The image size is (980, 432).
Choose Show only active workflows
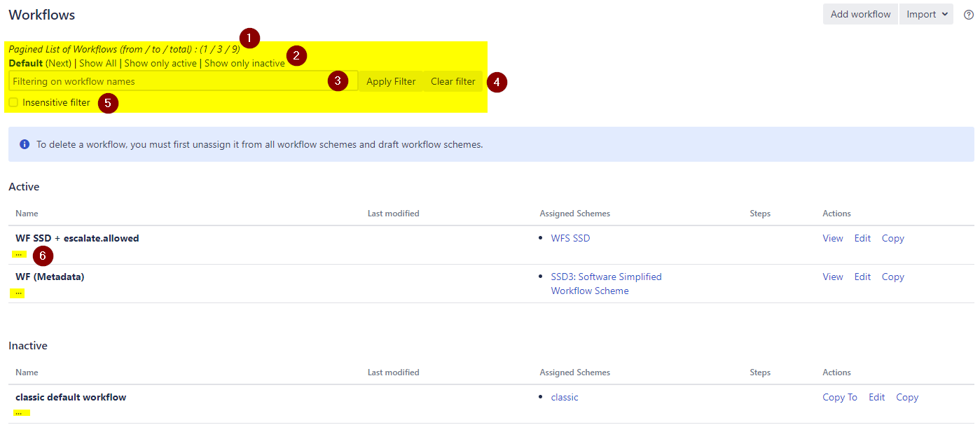[x=160, y=63]
